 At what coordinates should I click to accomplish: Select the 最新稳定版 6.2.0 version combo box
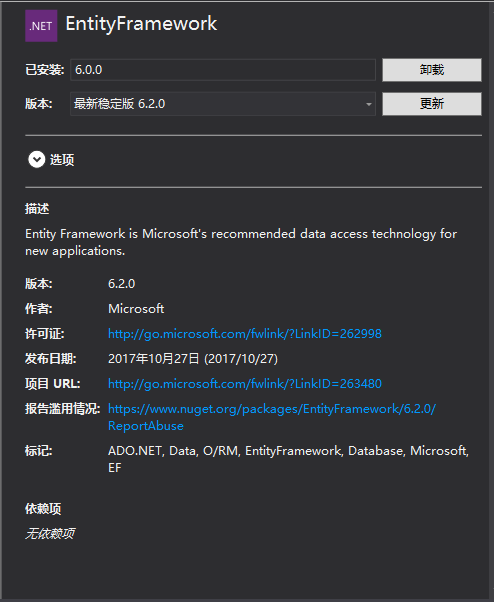pos(223,104)
